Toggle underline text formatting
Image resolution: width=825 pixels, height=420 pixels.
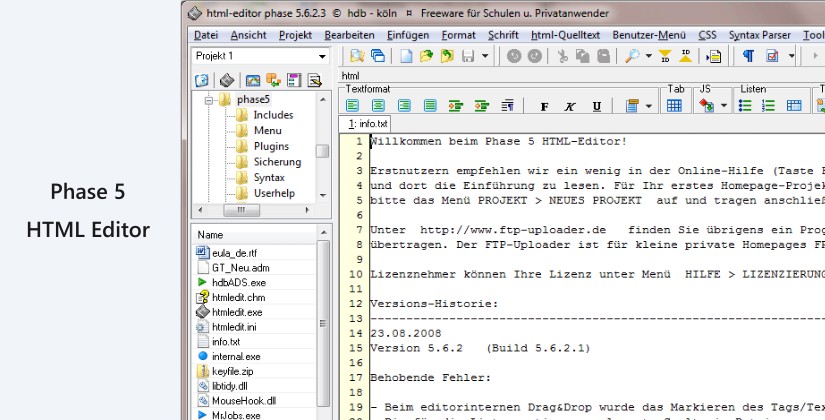(596, 106)
